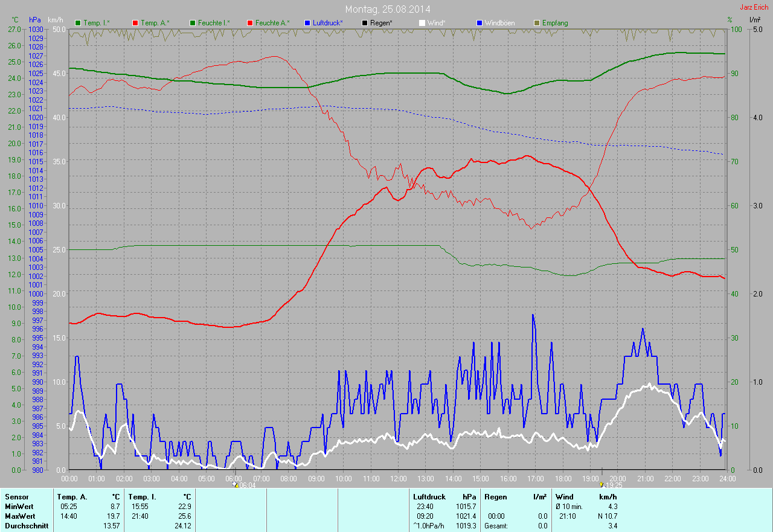Click the Jarz Erich label

(x=754, y=8)
